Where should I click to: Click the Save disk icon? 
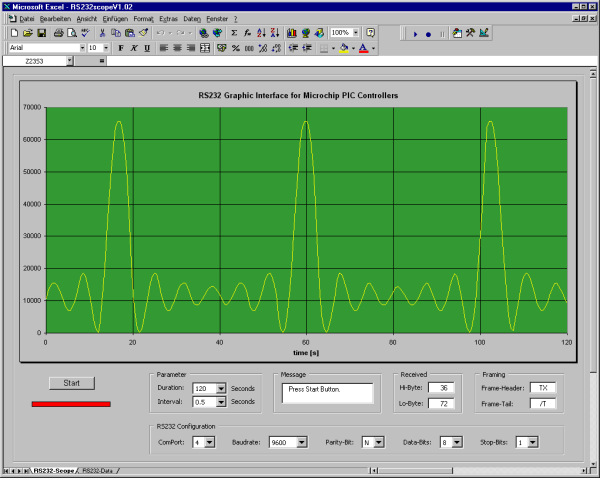click(x=42, y=33)
